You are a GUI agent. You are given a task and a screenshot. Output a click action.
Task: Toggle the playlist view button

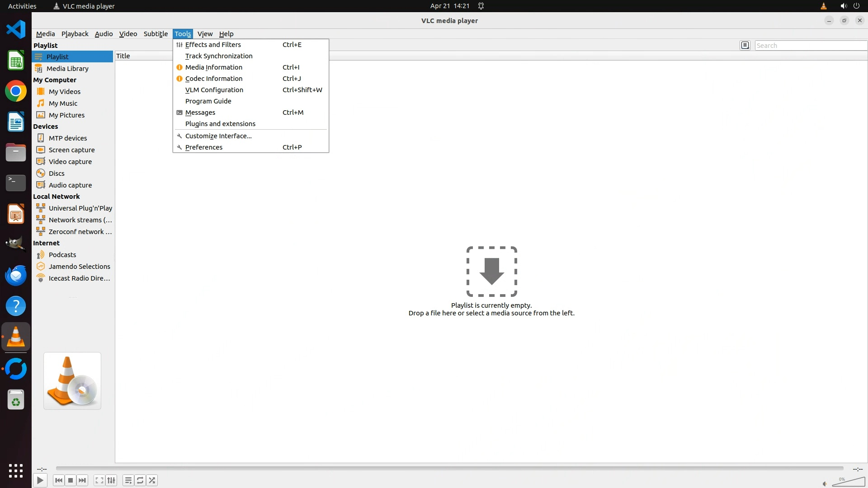click(x=128, y=480)
